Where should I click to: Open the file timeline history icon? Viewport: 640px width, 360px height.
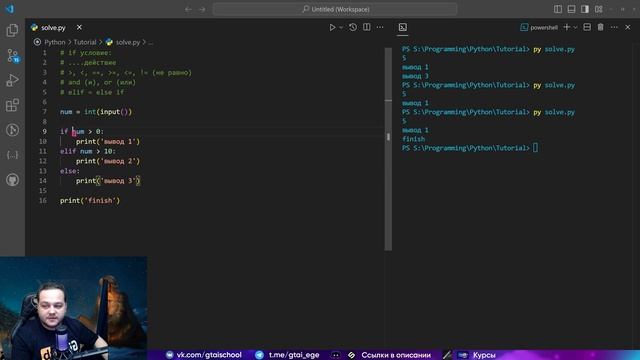click(353, 27)
